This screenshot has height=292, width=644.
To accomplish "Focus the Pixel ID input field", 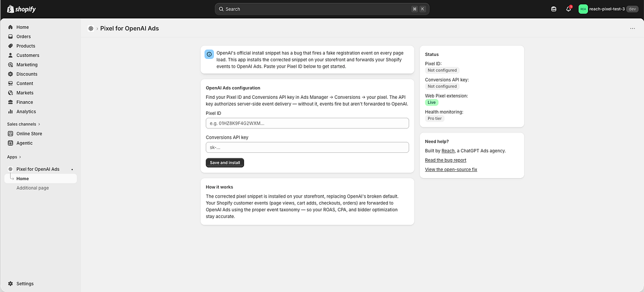I will (307, 123).
